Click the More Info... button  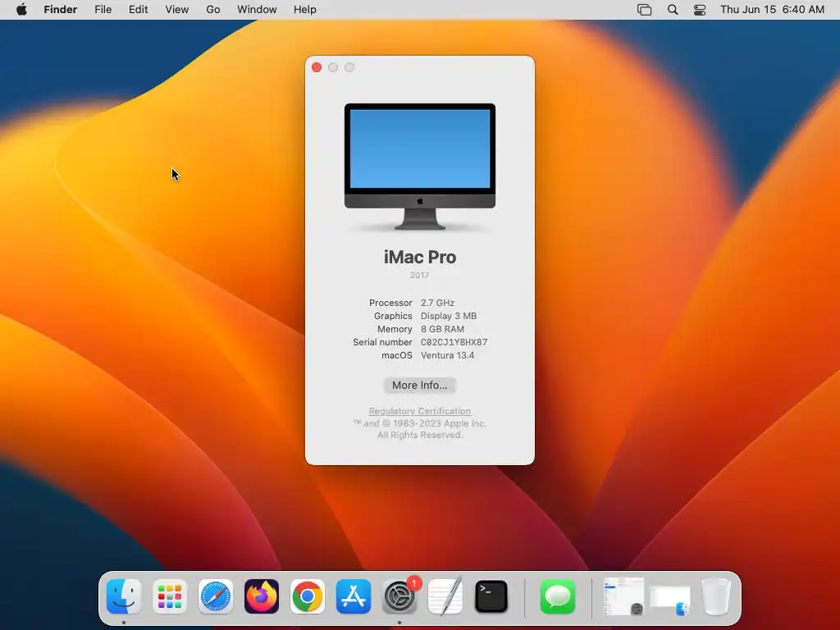tap(419, 386)
